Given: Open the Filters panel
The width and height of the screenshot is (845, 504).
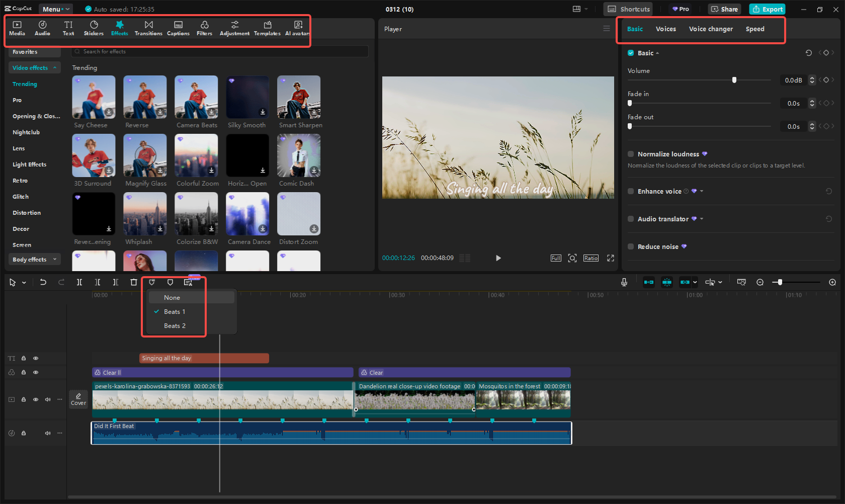Looking at the screenshot, I should 204,28.
